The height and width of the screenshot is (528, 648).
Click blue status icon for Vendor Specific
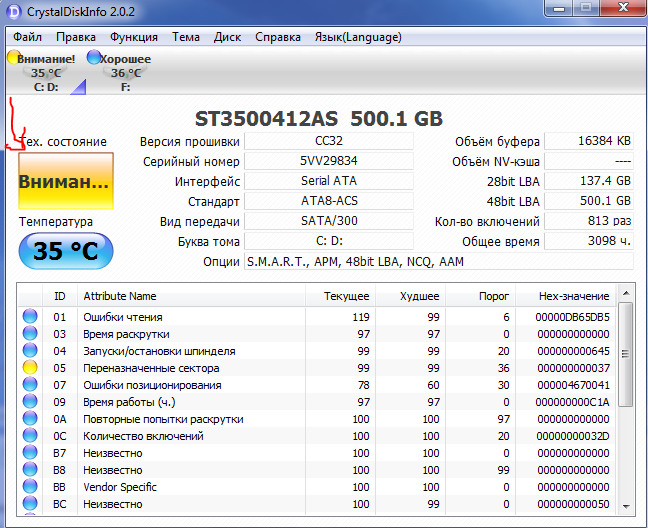[x=30, y=486]
